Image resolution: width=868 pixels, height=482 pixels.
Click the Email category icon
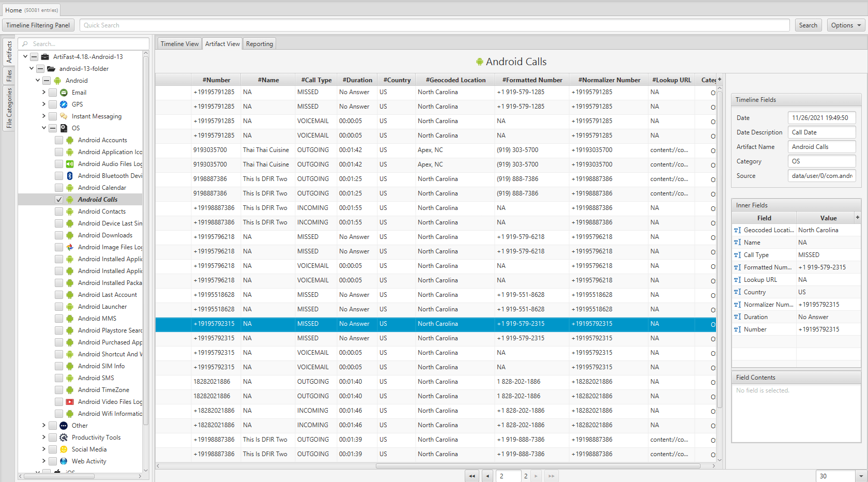pos(64,93)
